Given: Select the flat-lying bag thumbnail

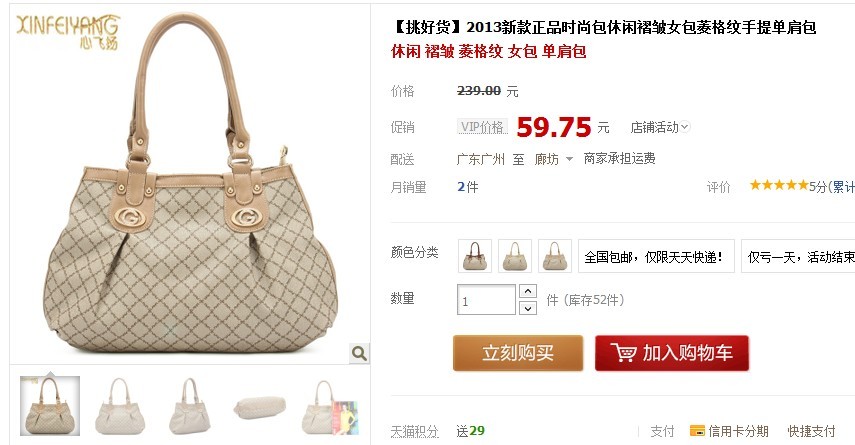Looking at the screenshot, I should 260,407.
